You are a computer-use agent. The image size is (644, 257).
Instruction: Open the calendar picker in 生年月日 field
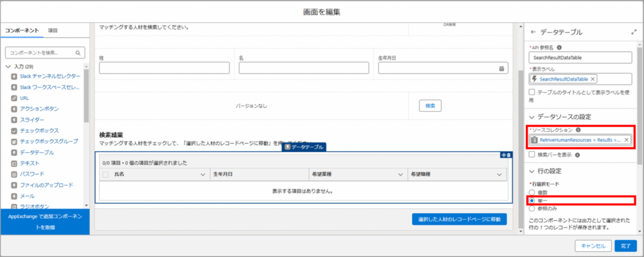(502, 68)
